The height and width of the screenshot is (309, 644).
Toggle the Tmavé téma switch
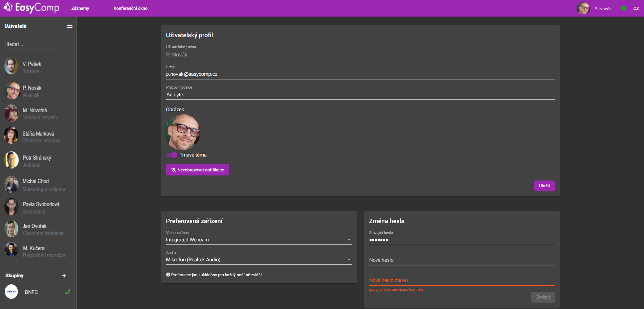point(172,155)
